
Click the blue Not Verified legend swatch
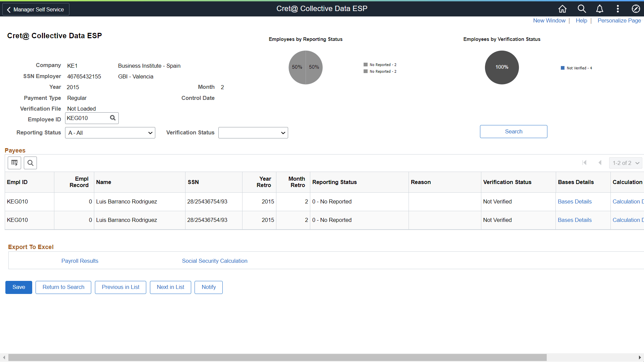point(562,68)
